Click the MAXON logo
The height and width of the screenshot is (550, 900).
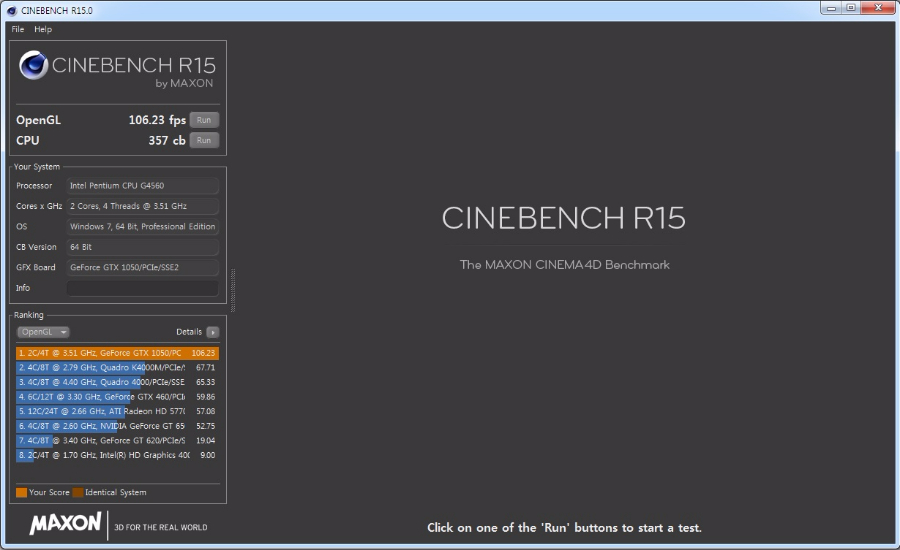coord(65,524)
